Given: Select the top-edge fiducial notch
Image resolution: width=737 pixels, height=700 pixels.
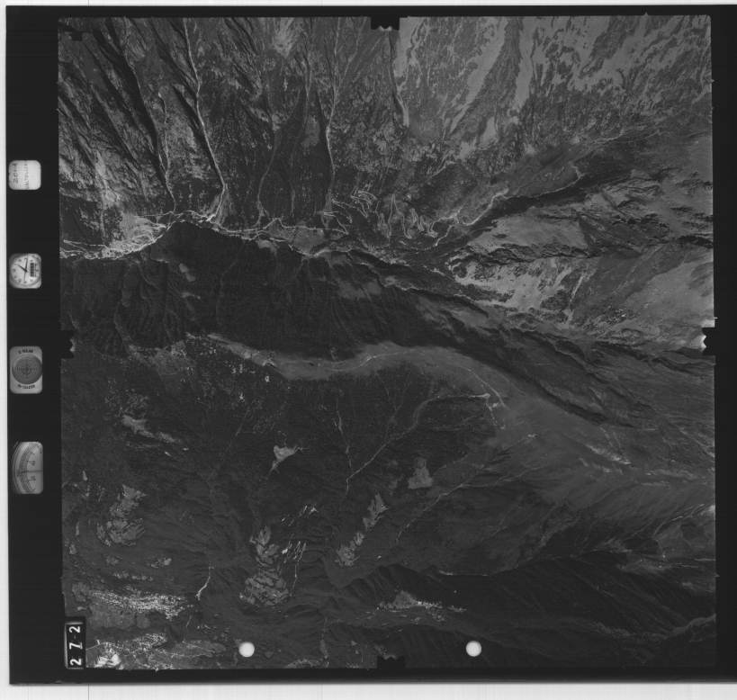Looking at the screenshot, I should point(384,23).
